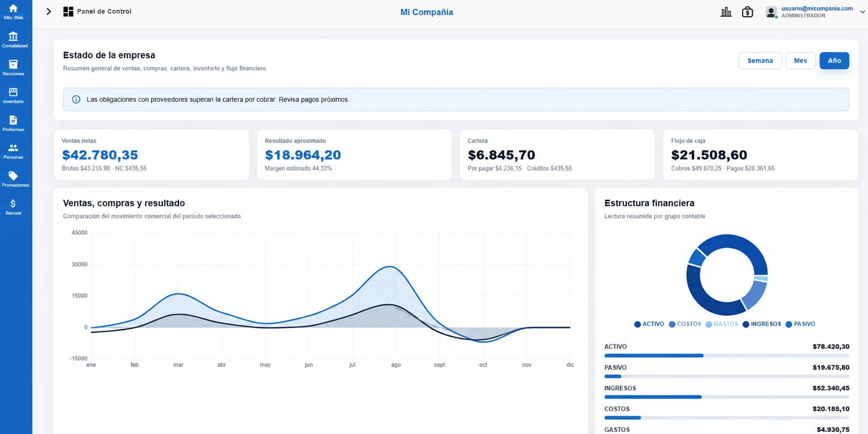Click the "Ventas, compras y resultado" heading

124,203
